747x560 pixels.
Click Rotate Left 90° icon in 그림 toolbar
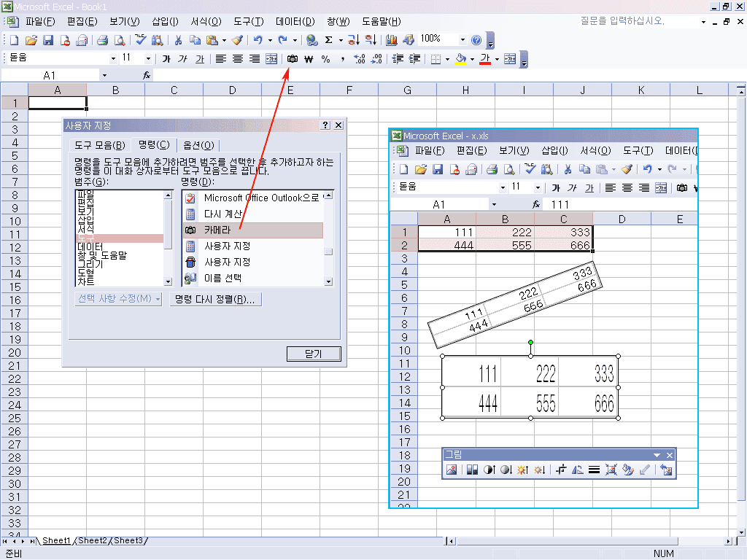578,470
